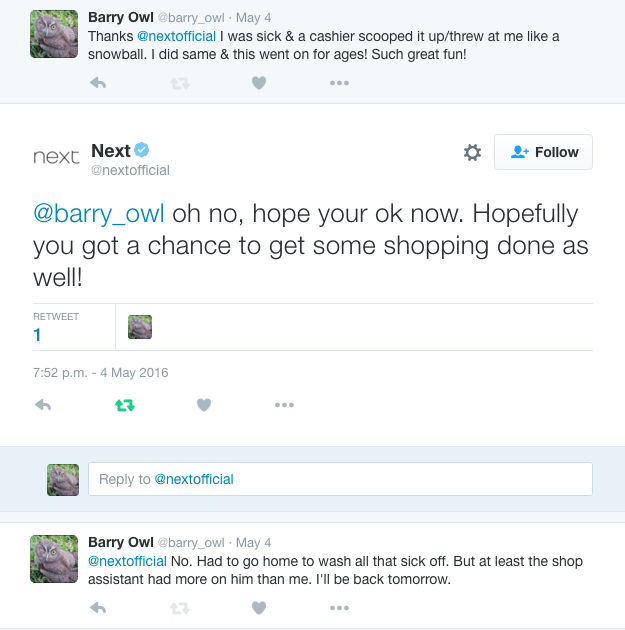Viewport: 625px width, 630px height.
Task: Open more options on top tweet
Action: click(340, 83)
